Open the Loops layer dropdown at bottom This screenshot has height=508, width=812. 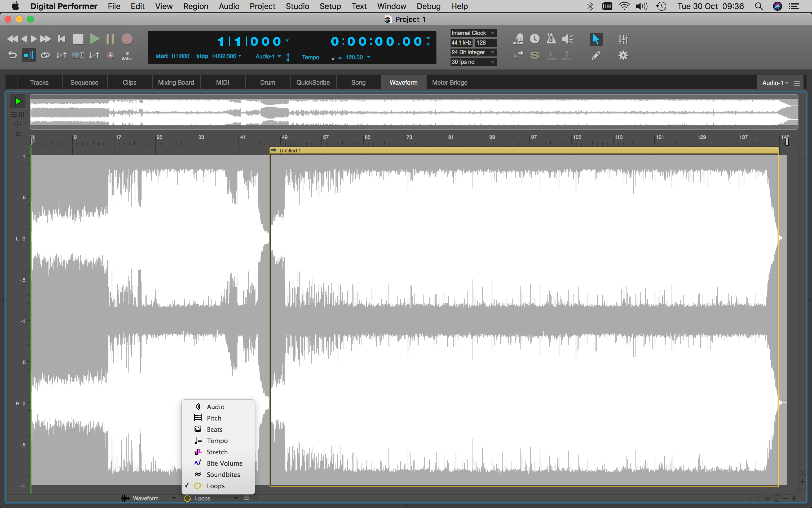tap(211, 499)
